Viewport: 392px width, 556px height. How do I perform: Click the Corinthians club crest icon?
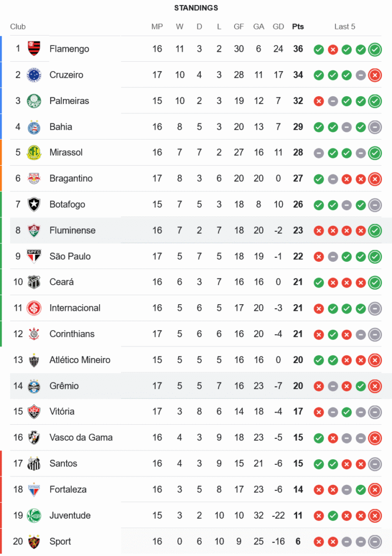click(x=34, y=334)
